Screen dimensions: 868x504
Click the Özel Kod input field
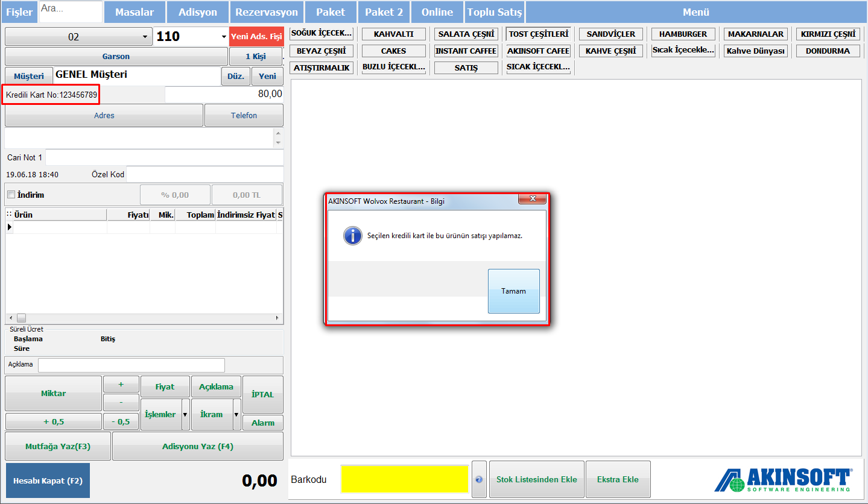204,174
